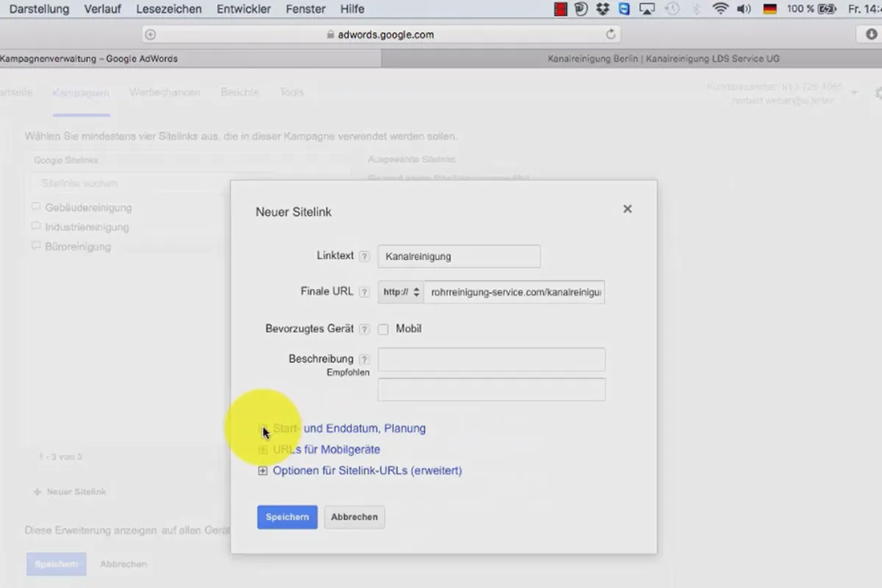This screenshot has height=588, width=882.
Task: Click the adwords.google.com address bar
Action: point(381,35)
